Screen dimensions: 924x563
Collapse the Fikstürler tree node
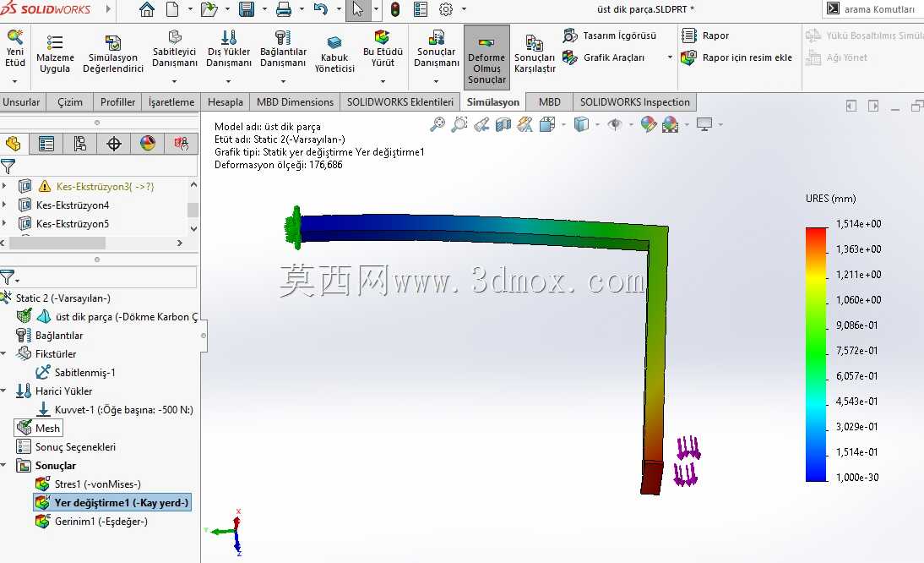[x=4, y=353]
